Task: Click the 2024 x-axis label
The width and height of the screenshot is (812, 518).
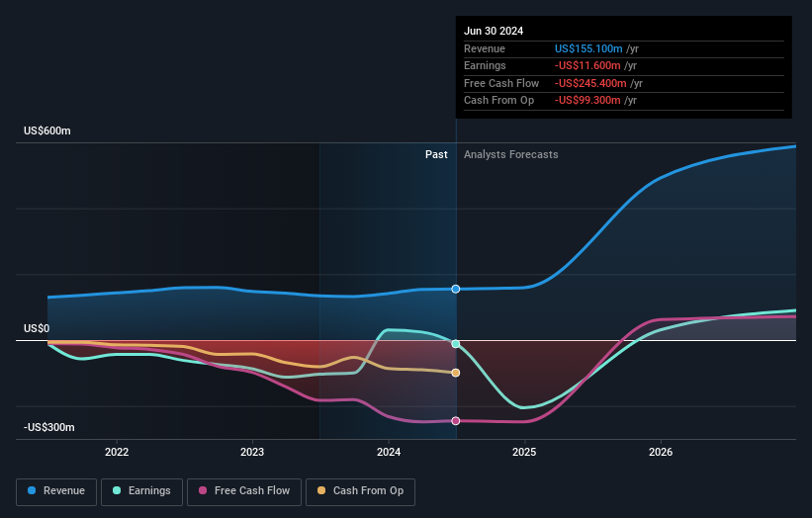Action: point(389,452)
